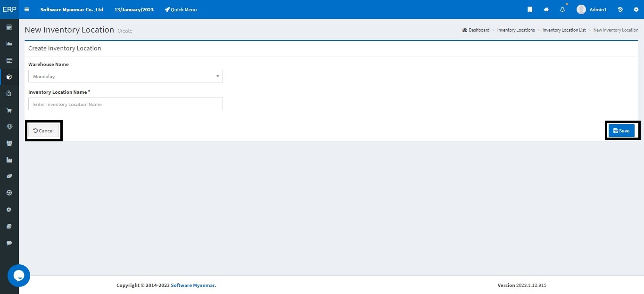Click the building icon in the top bar
The image size is (644, 294).
[530, 9]
